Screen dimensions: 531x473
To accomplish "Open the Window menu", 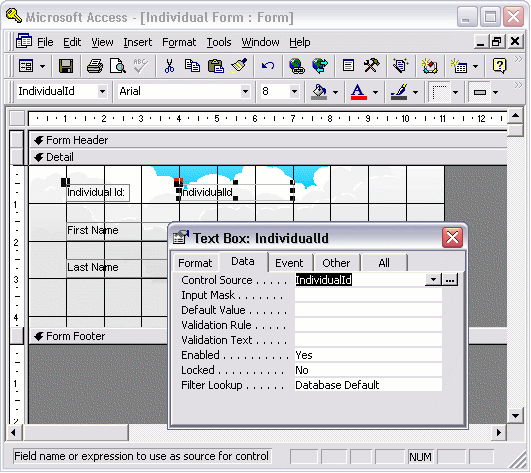I will (260, 42).
